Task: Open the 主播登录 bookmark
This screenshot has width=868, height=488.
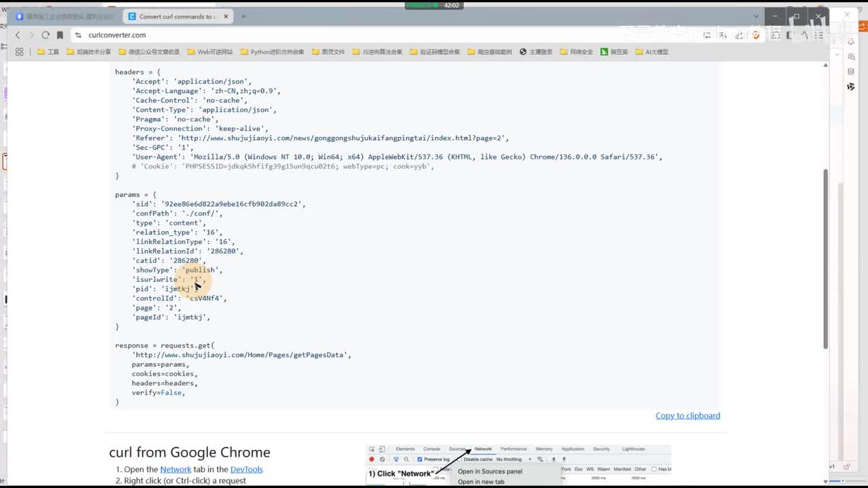Action: [x=536, y=52]
